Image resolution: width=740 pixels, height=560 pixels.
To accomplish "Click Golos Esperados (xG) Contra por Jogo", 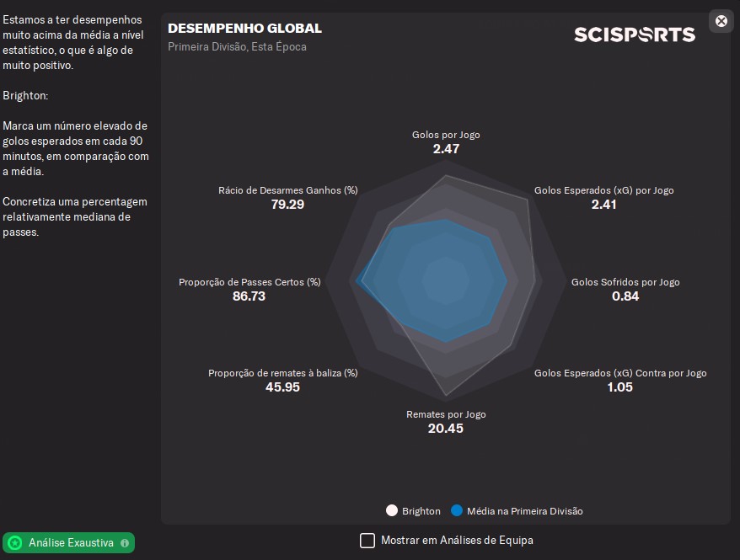I will click(620, 373).
